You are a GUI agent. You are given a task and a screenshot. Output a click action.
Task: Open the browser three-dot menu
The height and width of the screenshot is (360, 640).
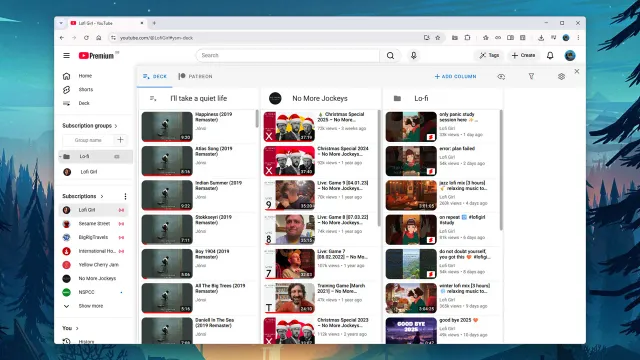click(x=578, y=38)
